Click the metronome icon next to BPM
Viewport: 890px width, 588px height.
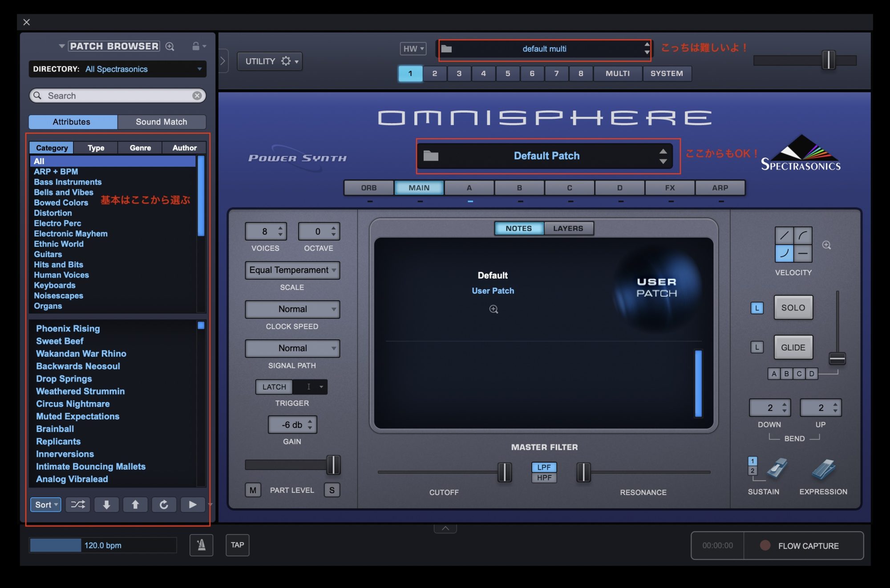tap(201, 545)
